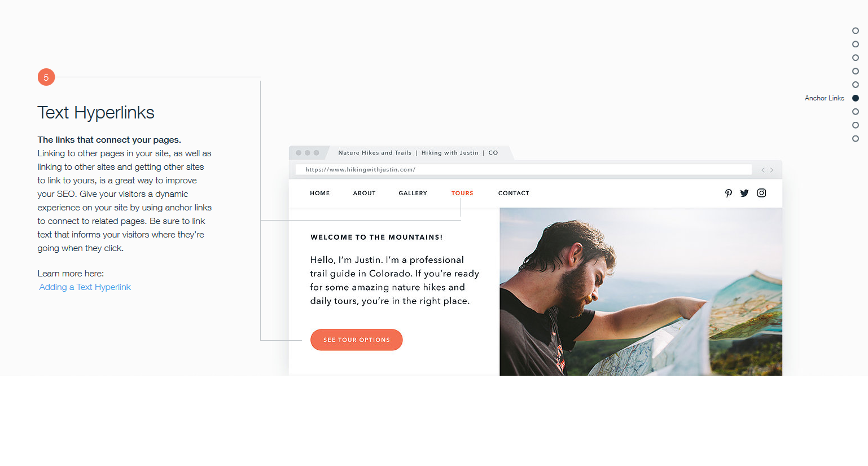
Task: Select the second page navigation dot
Action: click(x=856, y=44)
